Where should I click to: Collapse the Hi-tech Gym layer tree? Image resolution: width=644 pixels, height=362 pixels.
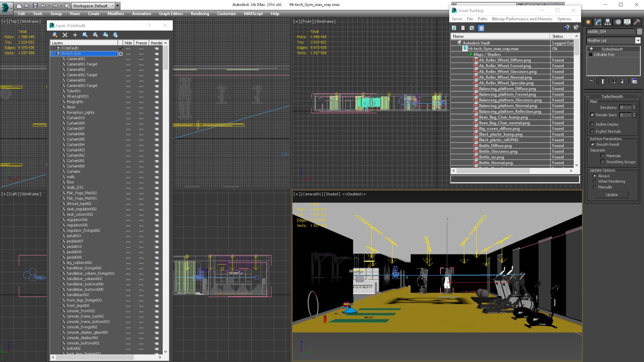pos(53,54)
